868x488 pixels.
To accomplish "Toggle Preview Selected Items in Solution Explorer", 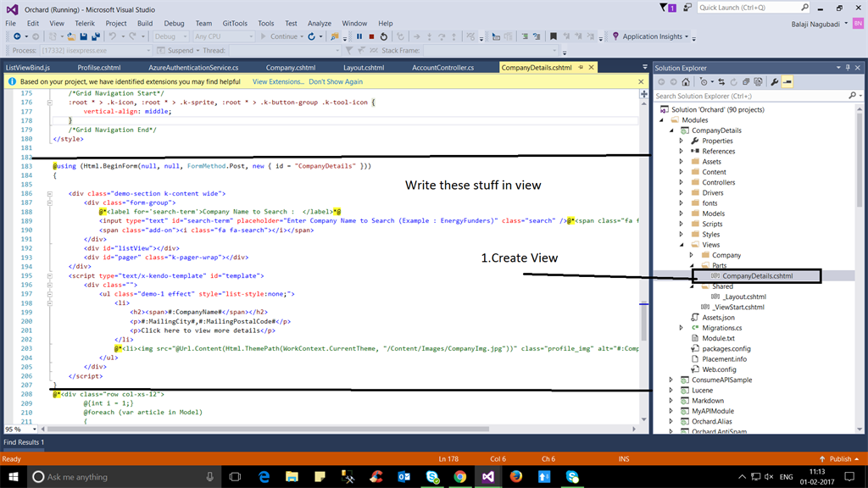I will (787, 82).
